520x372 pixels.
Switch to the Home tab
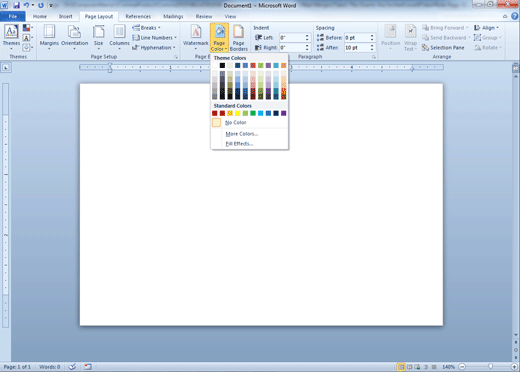[40, 16]
